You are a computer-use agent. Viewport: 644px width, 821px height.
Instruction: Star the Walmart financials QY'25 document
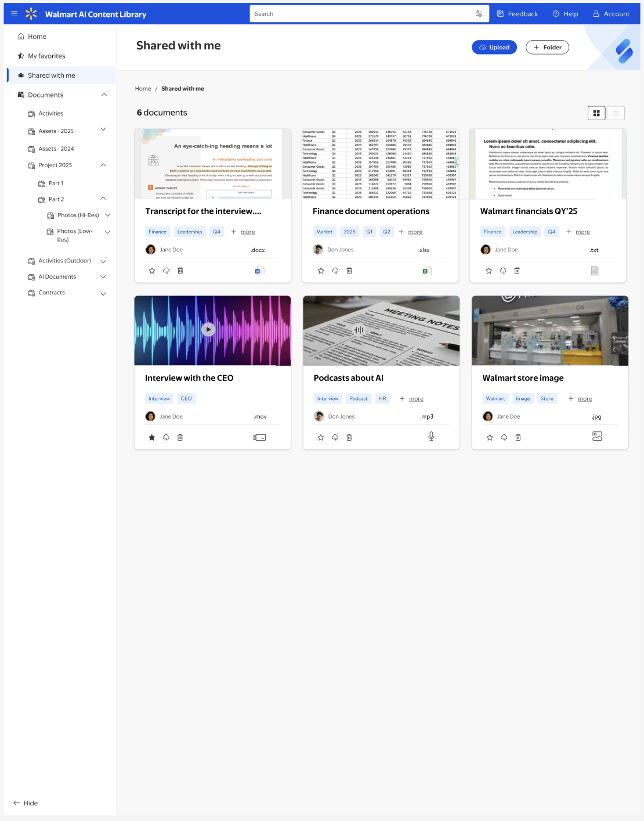pos(489,271)
